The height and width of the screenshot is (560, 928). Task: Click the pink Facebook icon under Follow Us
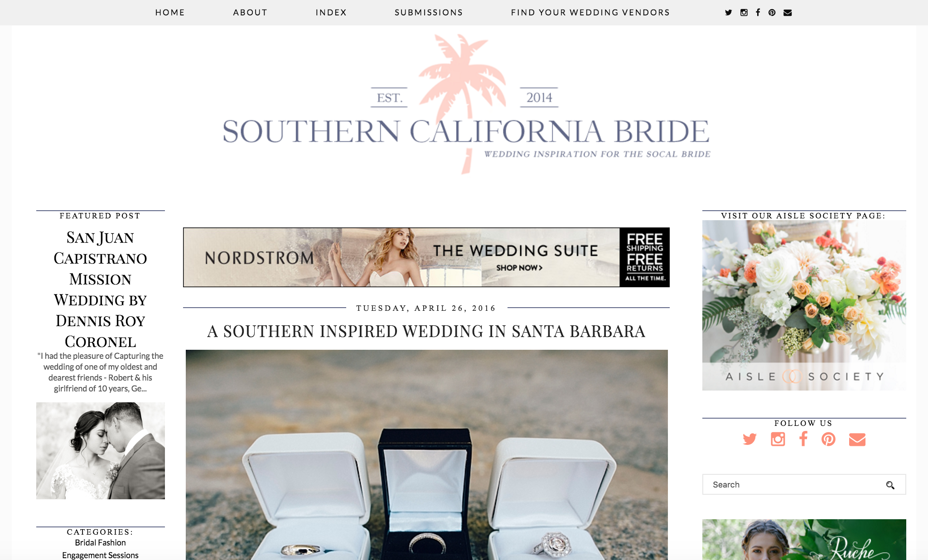click(x=803, y=439)
